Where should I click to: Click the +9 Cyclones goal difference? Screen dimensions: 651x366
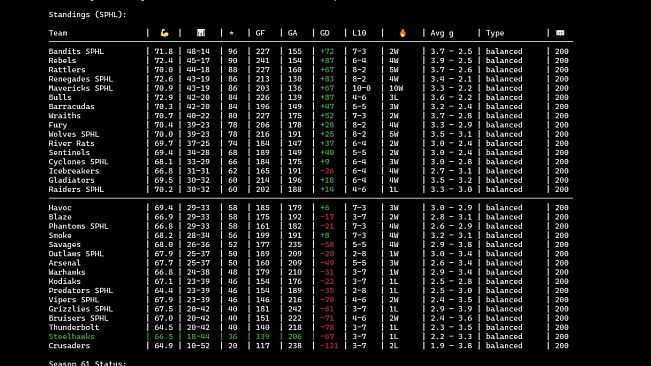pyautogui.click(x=325, y=162)
